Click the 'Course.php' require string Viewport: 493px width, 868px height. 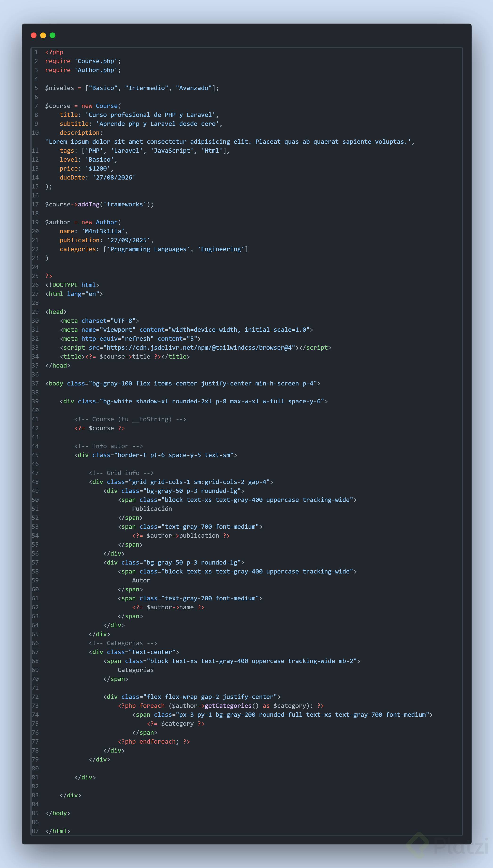coord(96,61)
